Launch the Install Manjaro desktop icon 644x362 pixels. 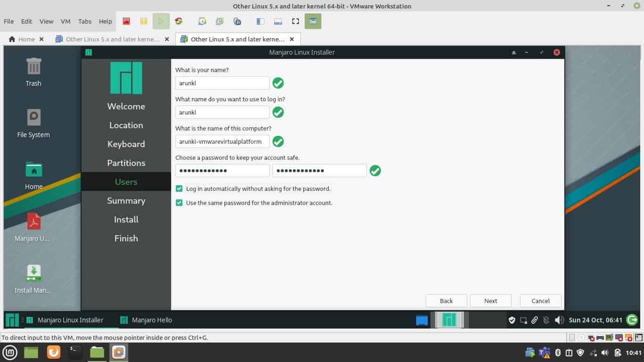coord(33,279)
